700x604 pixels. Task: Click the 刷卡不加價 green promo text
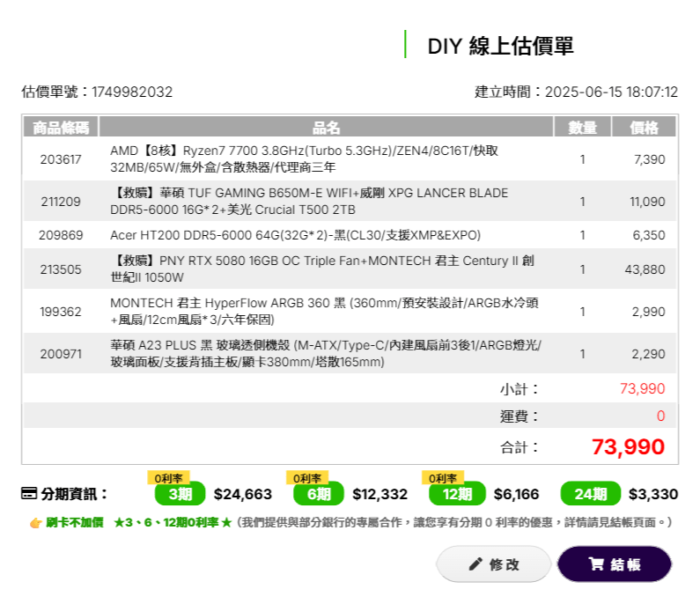tap(75, 522)
